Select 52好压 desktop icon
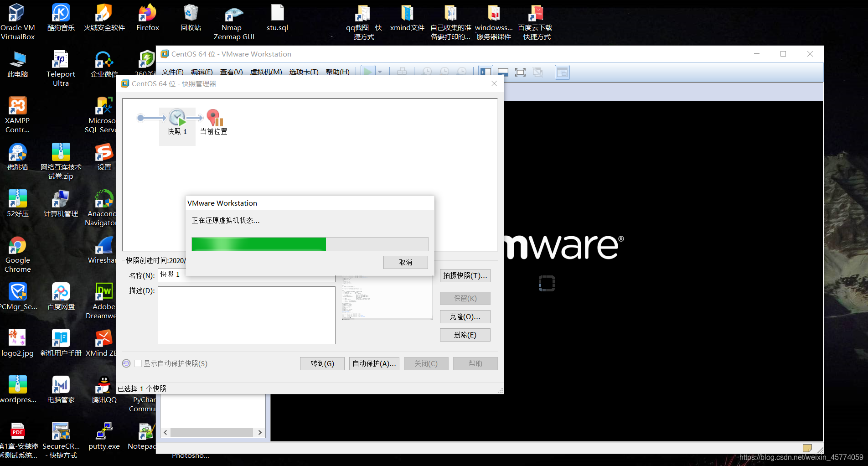 click(x=18, y=204)
